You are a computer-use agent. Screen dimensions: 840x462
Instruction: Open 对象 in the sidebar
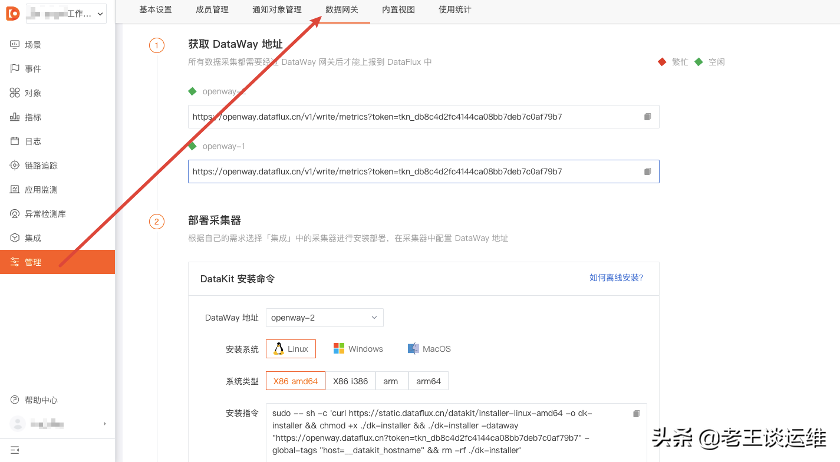[x=33, y=93]
